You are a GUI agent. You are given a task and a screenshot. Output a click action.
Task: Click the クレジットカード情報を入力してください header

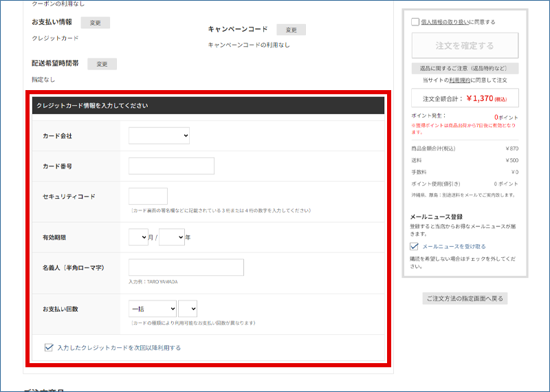[208, 106]
